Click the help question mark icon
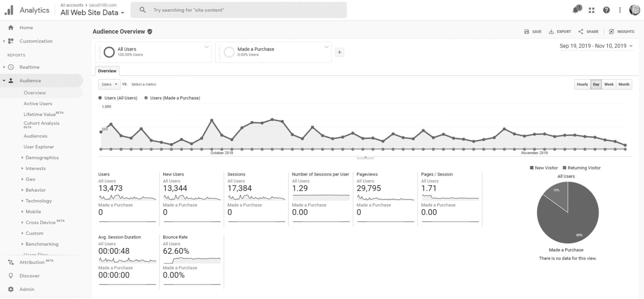Screen dimensions: 644x299 pyautogui.click(x=606, y=10)
